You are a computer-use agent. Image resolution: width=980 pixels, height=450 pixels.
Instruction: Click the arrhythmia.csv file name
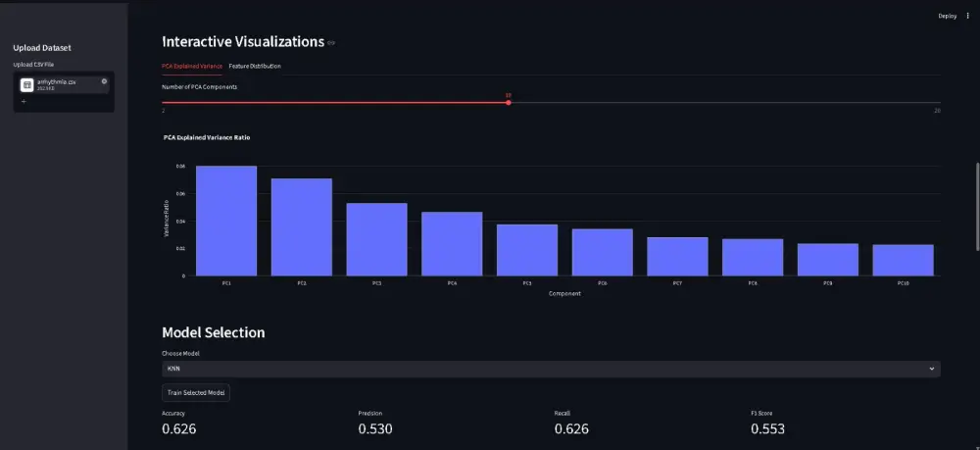pos(56,82)
